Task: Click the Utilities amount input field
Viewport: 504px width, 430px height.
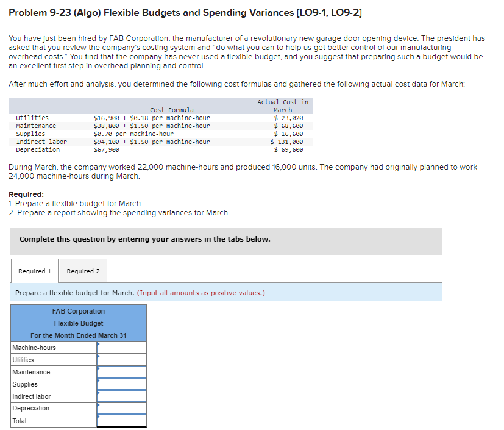Action: point(121,360)
